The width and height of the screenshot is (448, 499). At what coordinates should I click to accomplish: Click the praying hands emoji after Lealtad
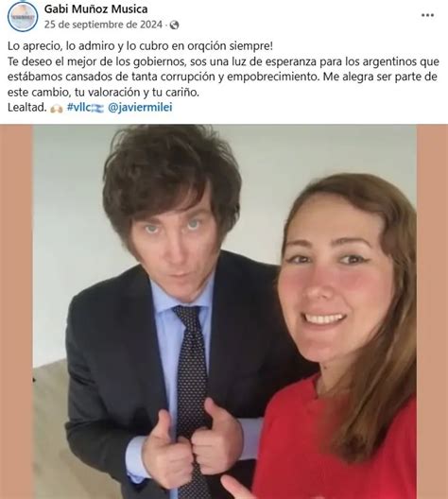pos(57,108)
